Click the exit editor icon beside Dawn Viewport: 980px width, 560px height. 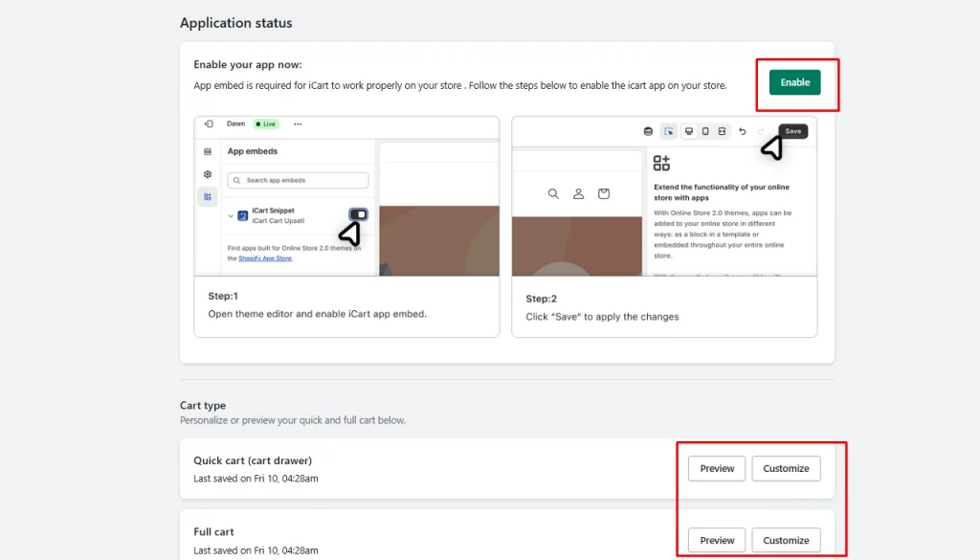point(209,124)
